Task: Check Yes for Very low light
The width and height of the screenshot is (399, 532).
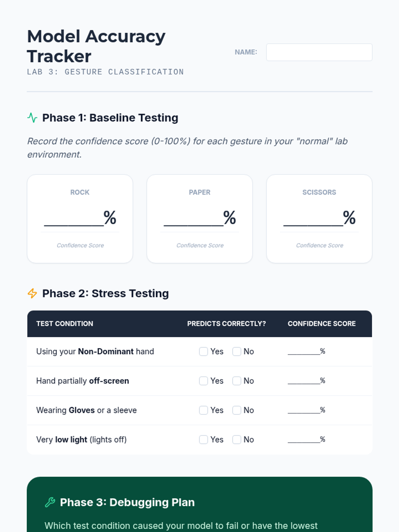Action: (x=203, y=440)
